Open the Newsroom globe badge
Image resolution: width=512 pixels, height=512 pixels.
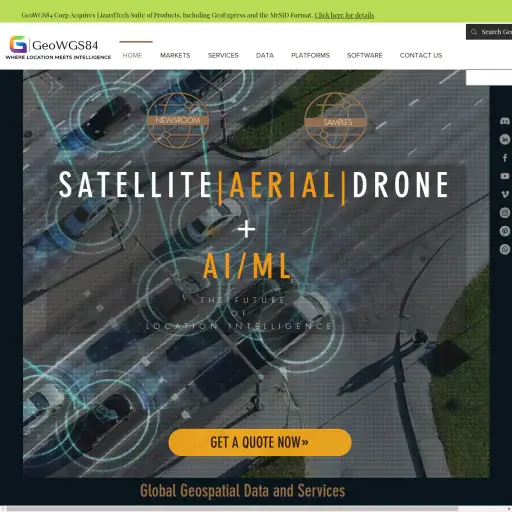178,120
